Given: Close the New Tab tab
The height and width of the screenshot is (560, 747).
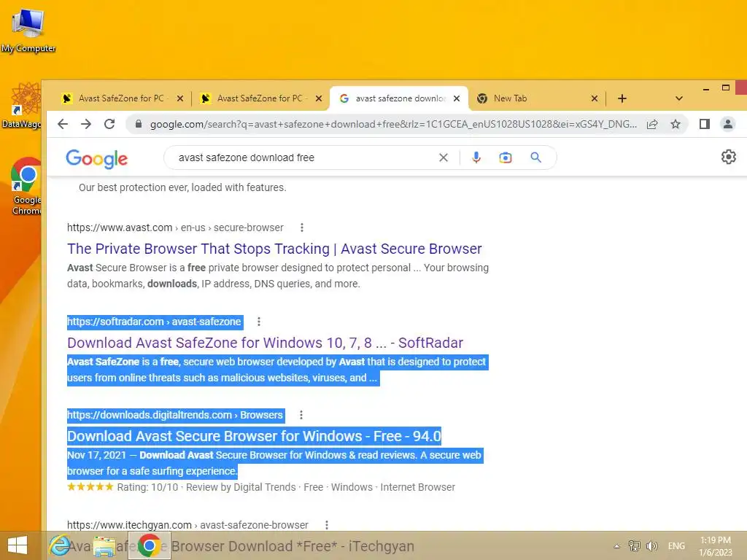Looking at the screenshot, I should pyautogui.click(x=594, y=98).
